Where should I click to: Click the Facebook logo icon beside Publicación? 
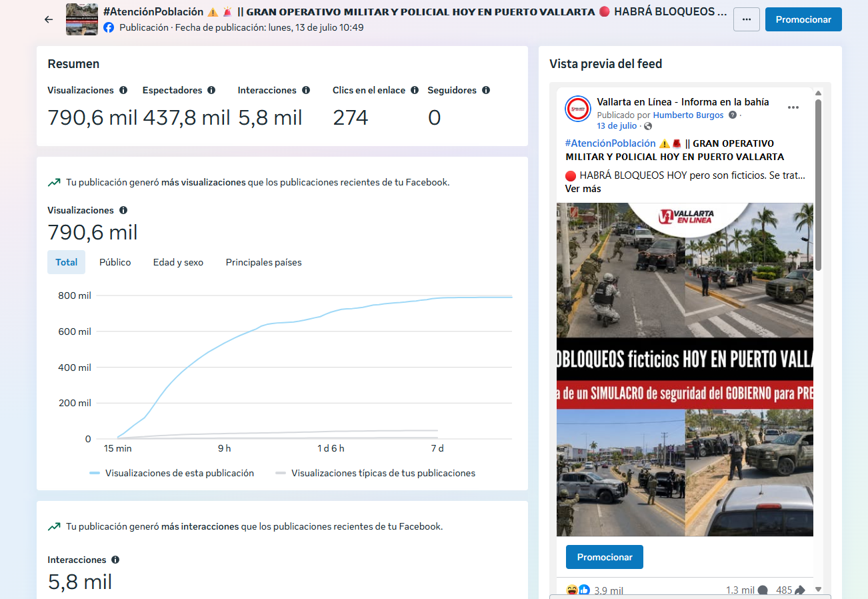109,27
